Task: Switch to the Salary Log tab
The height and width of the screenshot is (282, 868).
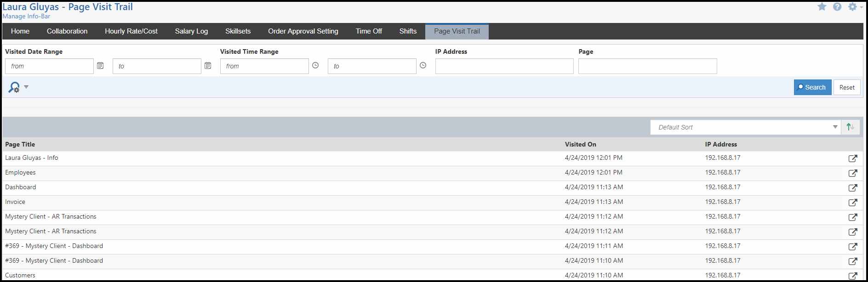Action: tap(191, 31)
